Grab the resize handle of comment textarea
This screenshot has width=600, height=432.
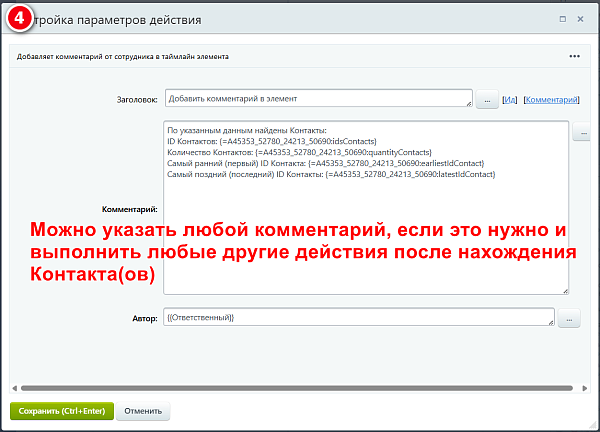[x=566, y=291]
